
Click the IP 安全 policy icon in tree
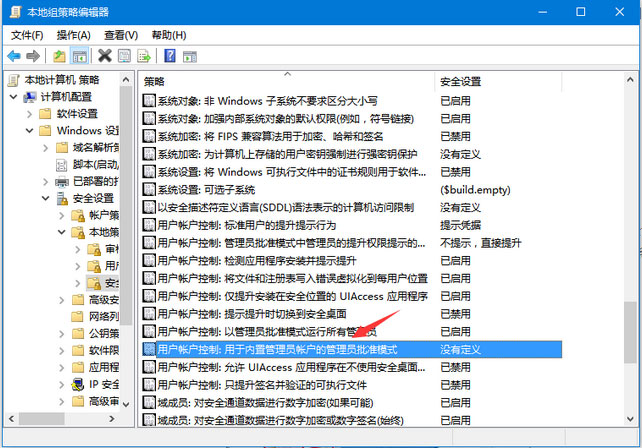pos(77,385)
